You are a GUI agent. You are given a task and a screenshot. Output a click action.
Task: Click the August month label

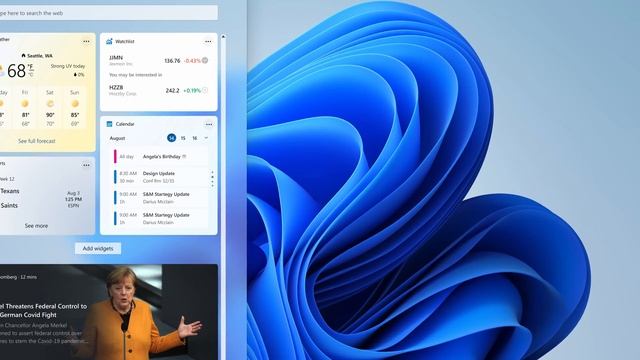coord(117,138)
